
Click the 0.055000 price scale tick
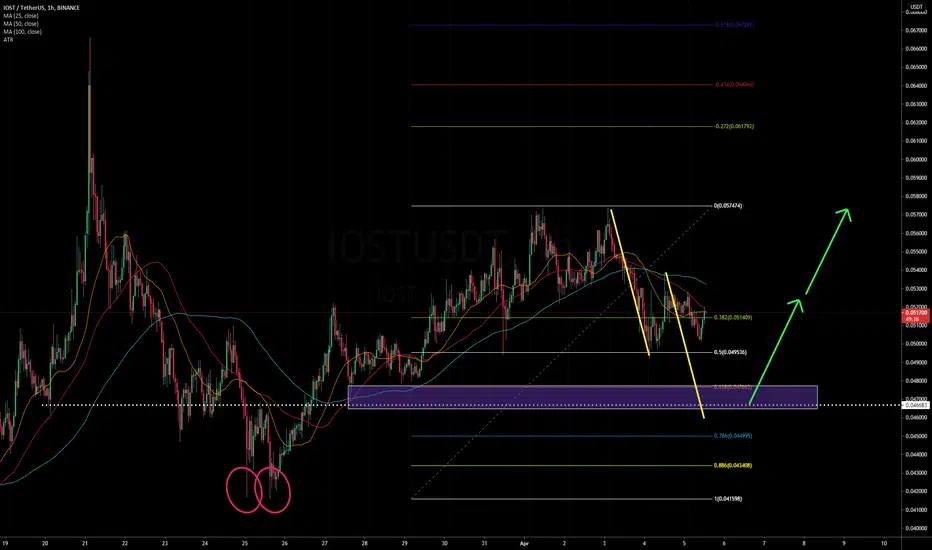pyautogui.click(x=916, y=252)
